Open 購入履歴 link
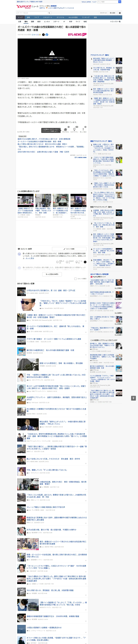Image resolution: width=138 pixels, height=644 pixels. tap(112, 13)
